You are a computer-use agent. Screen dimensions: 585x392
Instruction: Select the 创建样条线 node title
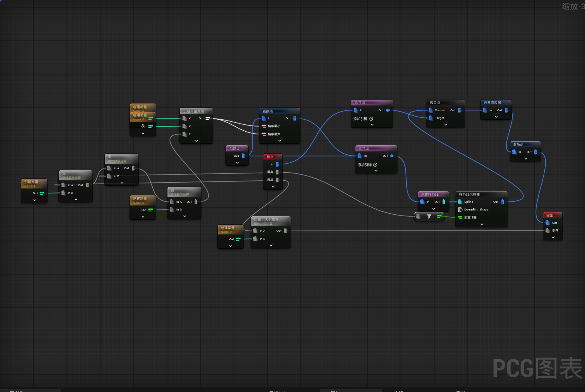point(430,195)
